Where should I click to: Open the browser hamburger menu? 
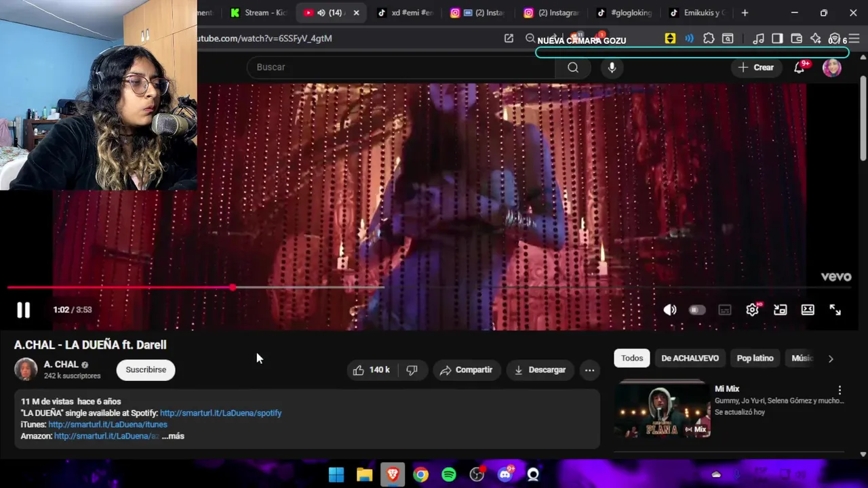[x=854, y=39]
